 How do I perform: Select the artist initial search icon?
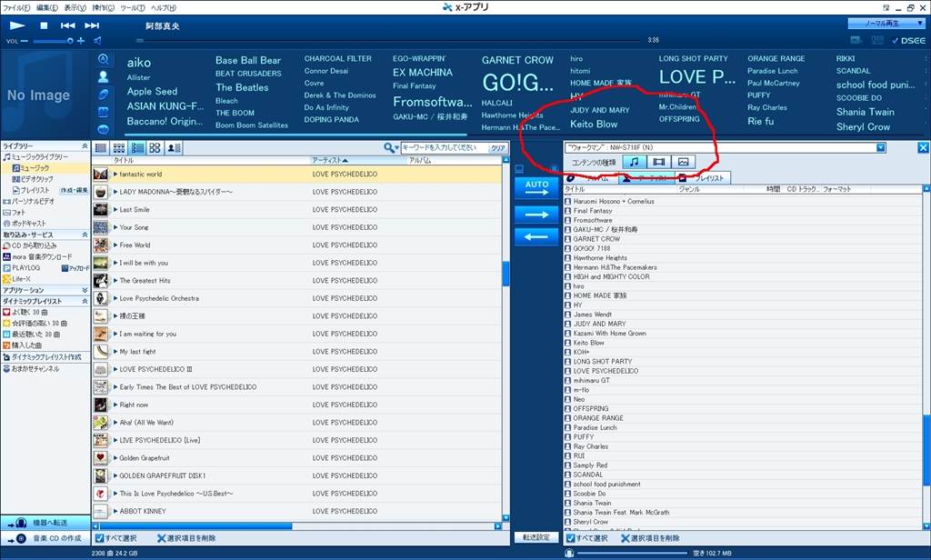coord(104,59)
